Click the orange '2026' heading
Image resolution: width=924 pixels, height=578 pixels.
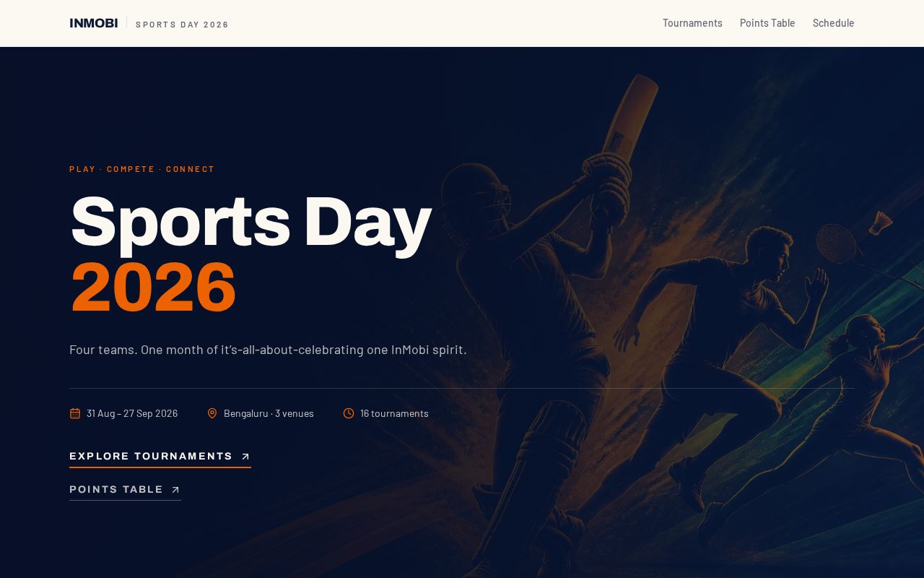pos(153,288)
